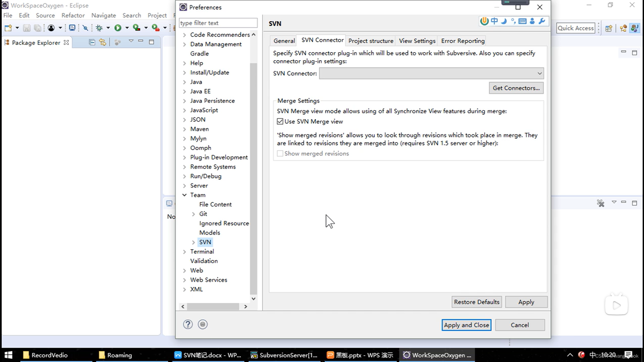Switch to the View Settings tab
Image resolution: width=644 pixels, height=362 pixels.
pos(417,41)
